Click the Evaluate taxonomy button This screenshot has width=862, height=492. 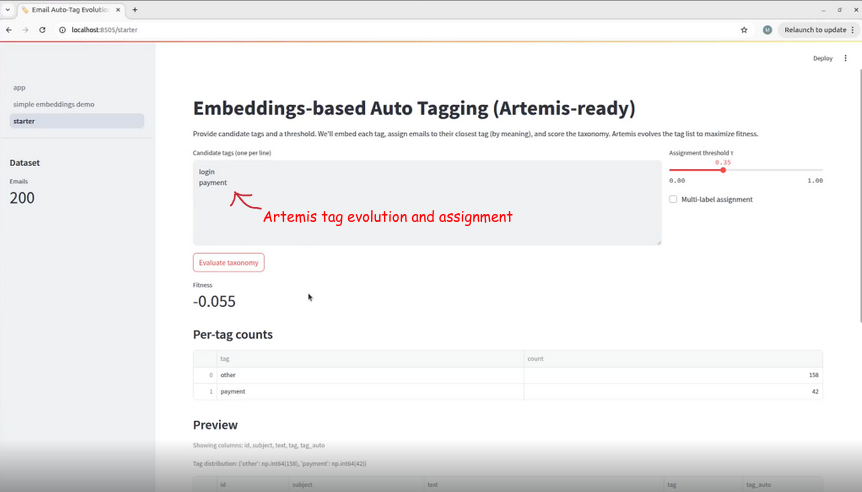(x=229, y=263)
